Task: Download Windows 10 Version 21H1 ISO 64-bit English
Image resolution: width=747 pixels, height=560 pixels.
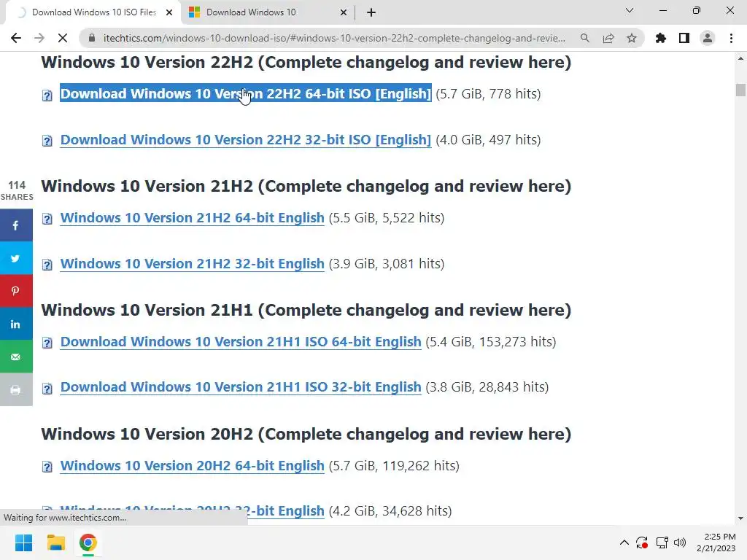Action: click(241, 341)
